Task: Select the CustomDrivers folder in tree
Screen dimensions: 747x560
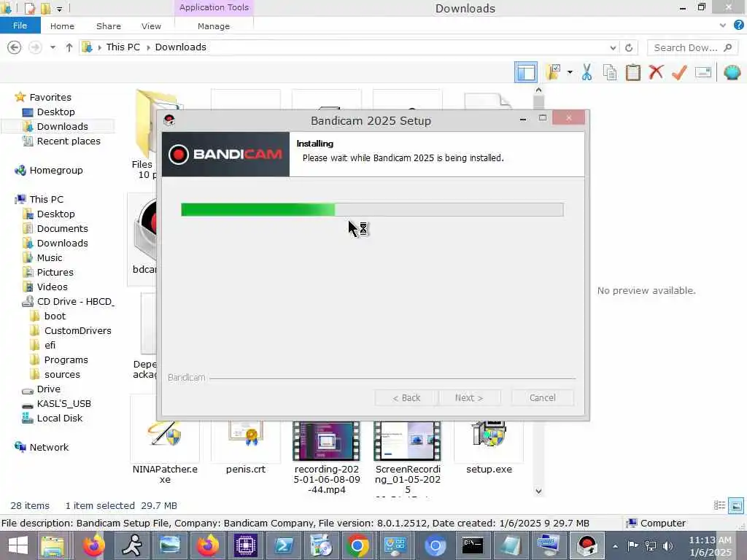Action: pos(77,330)
